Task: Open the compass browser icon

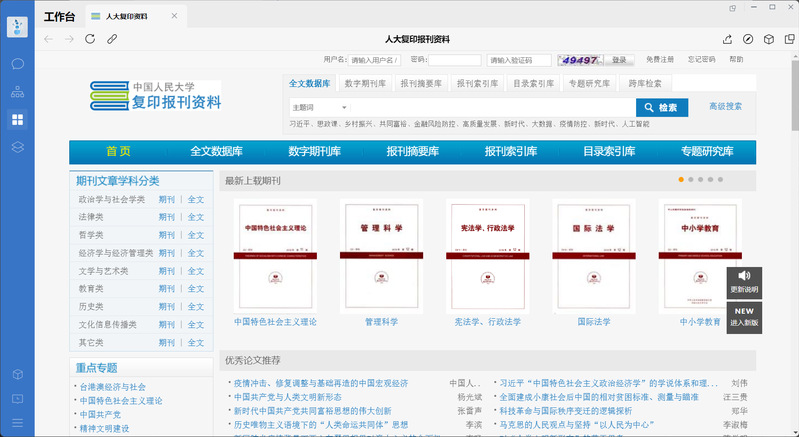Action: pyautogui.click(x=747, y=39)
